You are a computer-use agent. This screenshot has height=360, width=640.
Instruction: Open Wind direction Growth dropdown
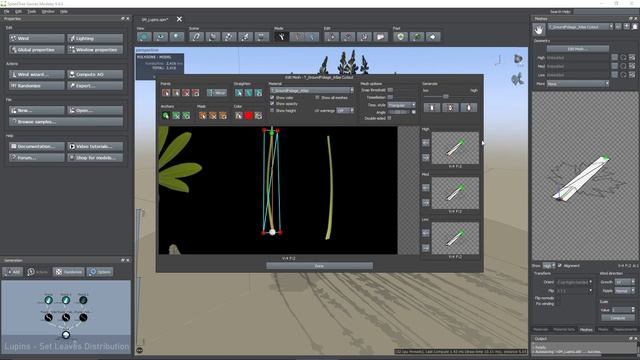pos(625,282)
